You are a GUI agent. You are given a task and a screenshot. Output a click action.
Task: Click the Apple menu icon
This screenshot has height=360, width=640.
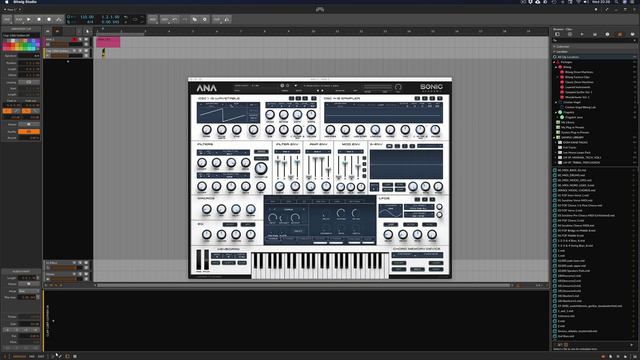(x=6, y=2)
